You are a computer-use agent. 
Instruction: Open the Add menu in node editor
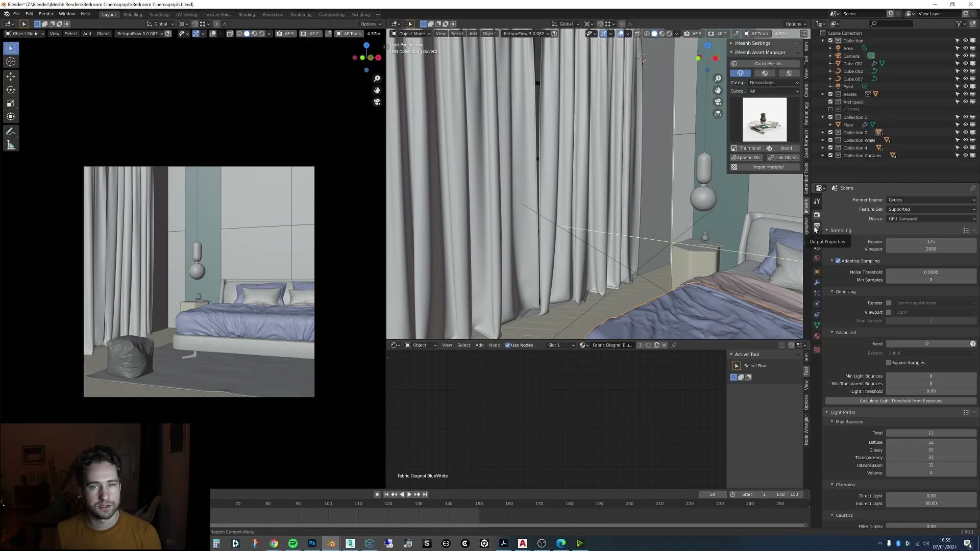coord(479,345)
